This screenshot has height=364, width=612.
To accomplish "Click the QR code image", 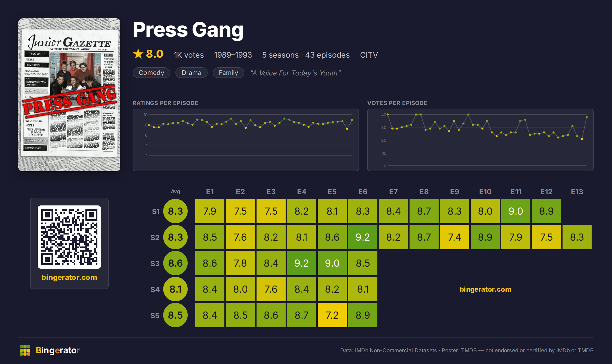I will 69,237.
